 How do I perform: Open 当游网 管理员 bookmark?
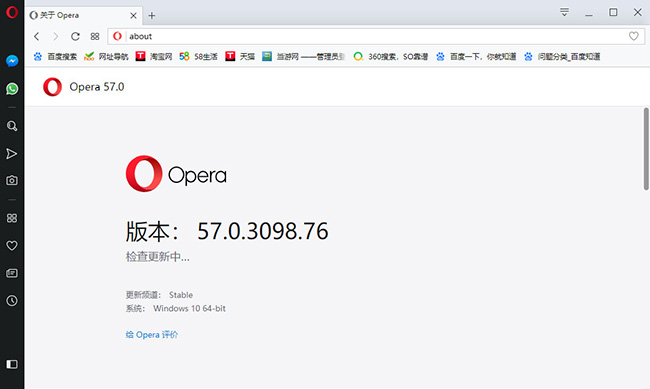coord(304,56)
